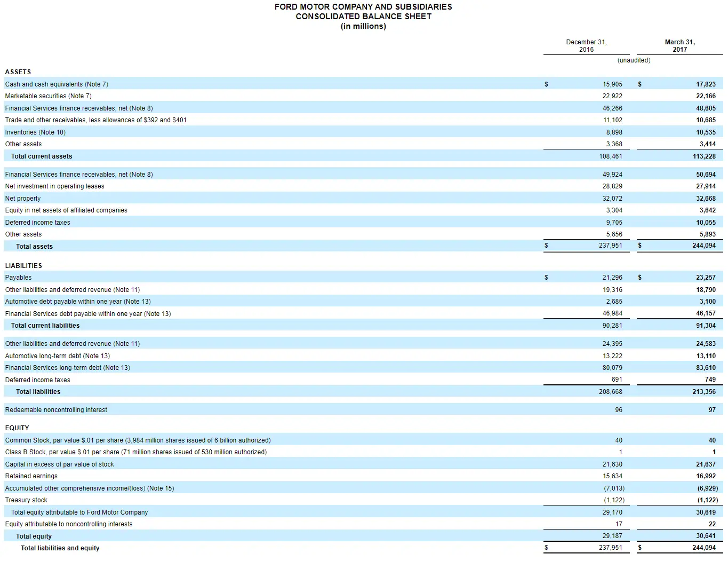Click the '(in millions)' subtitle
Screen dimensions: 728x561
(363, 26)
